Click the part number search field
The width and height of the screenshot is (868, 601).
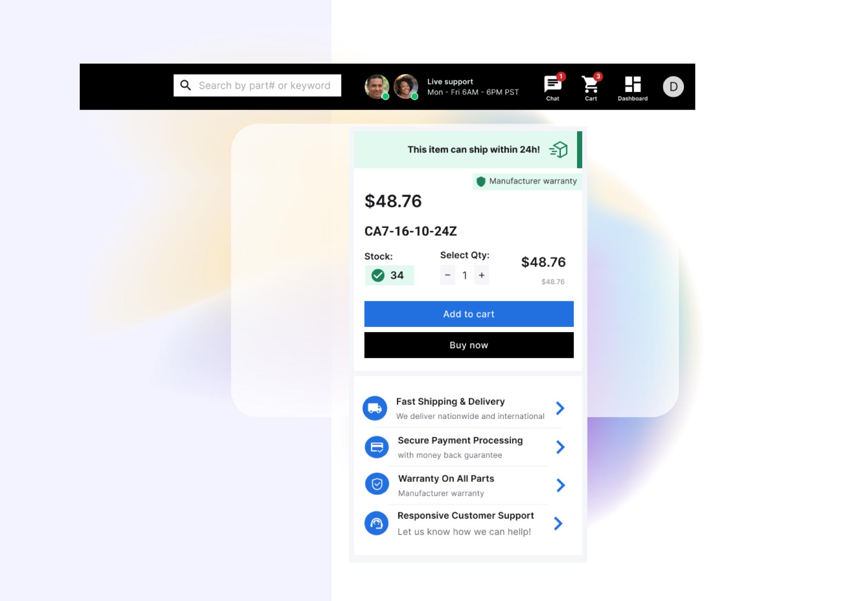pos(258,85)
